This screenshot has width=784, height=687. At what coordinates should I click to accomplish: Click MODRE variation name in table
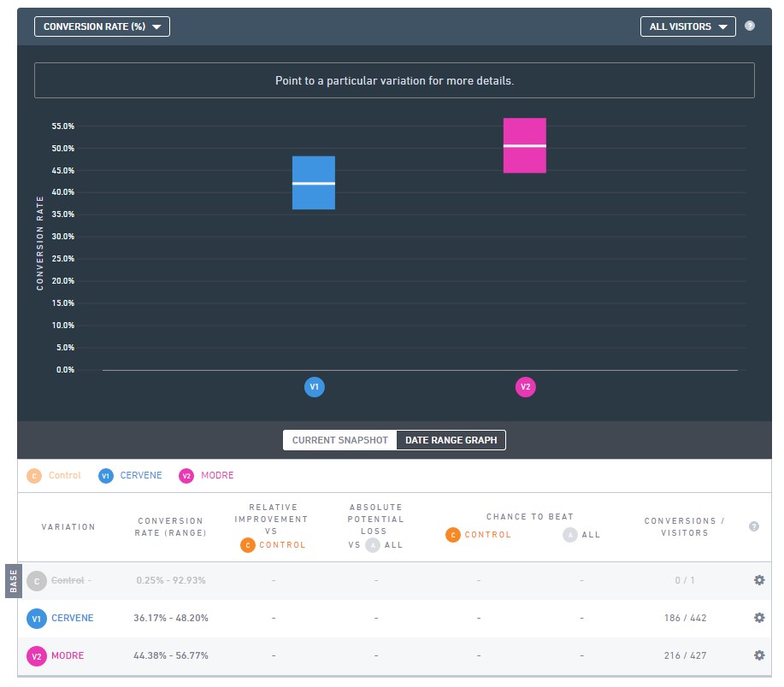click(x=68, y=655)
